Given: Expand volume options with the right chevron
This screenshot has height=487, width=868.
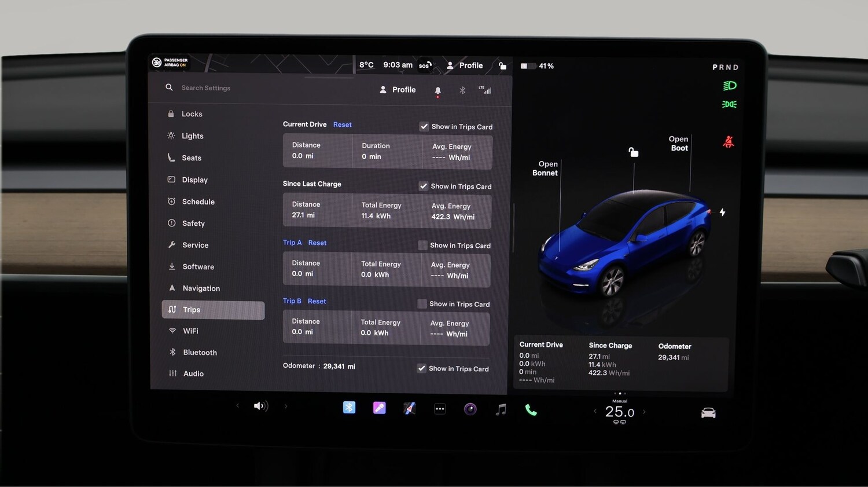Looking at the screenshot, I should click(x=285, y=406).
